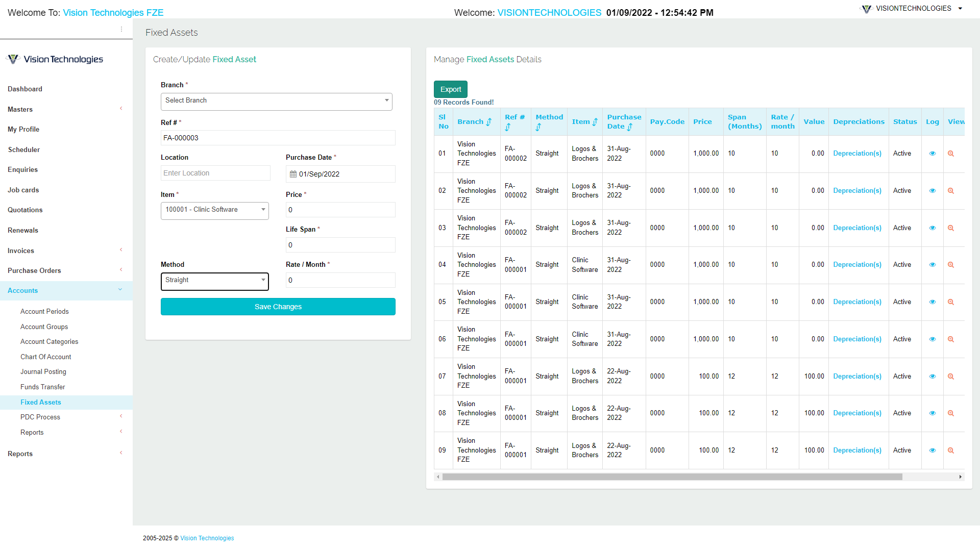Open the Purchase Date calendar picker
This screenshot has height=551, width=980.
(x=293, y=174)
